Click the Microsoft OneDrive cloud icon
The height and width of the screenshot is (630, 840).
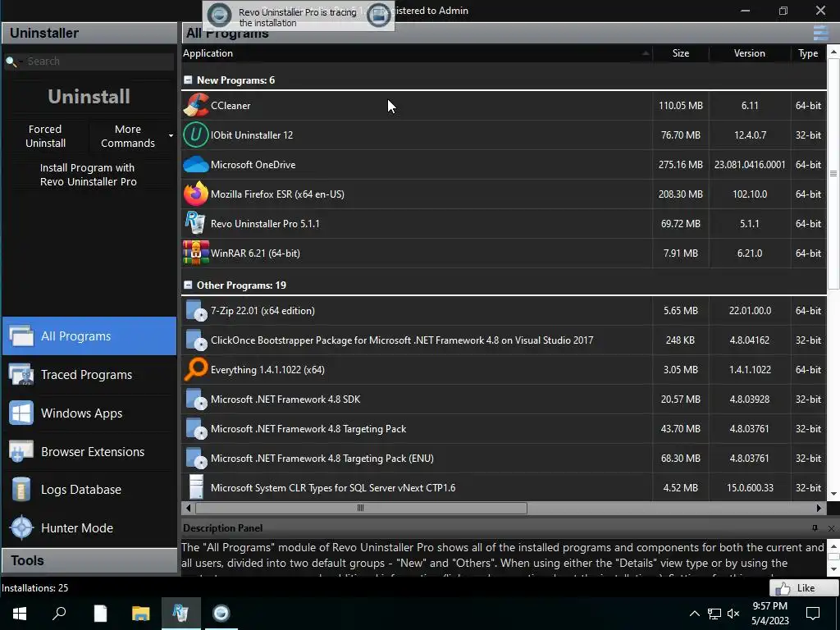click(x=195, y=164)
